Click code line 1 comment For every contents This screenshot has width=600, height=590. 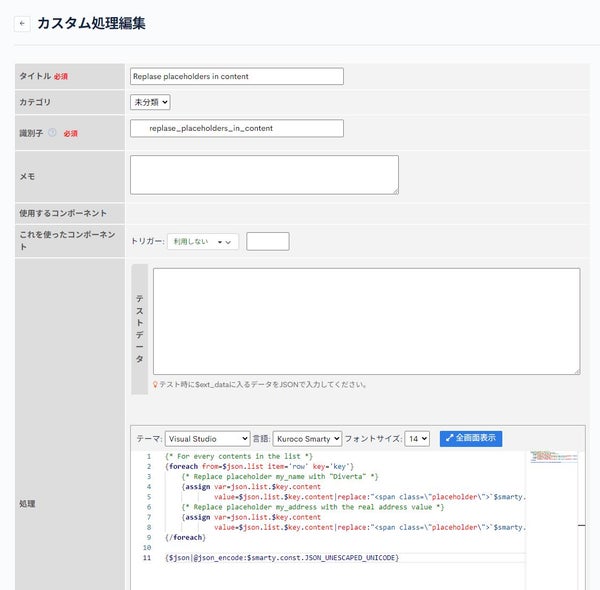pyautogui.click(x=239, y=456)
